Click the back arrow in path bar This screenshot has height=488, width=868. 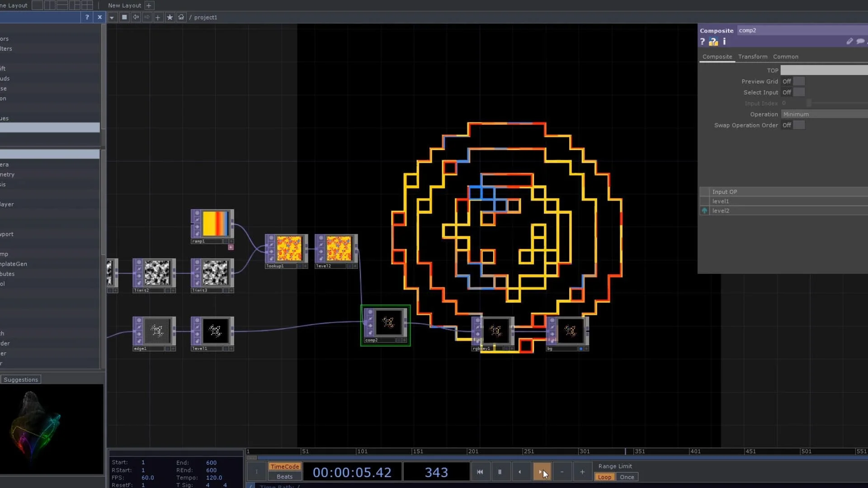point(136,17)
